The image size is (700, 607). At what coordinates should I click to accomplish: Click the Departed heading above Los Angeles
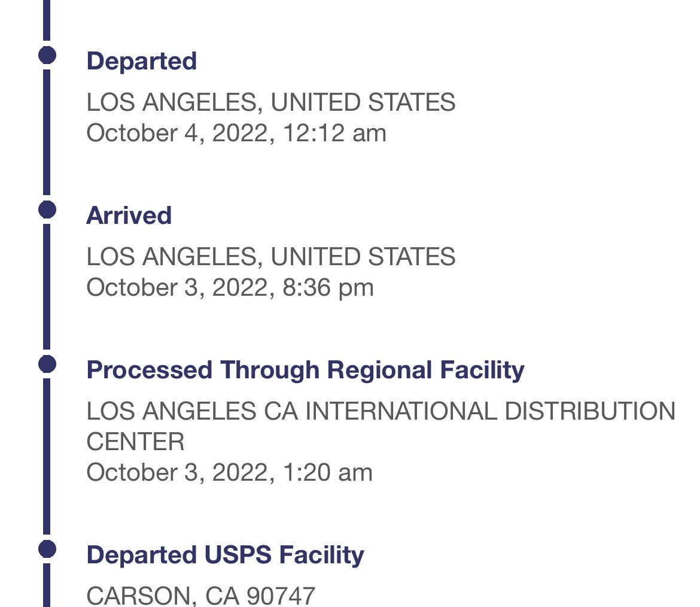point(142,61)
